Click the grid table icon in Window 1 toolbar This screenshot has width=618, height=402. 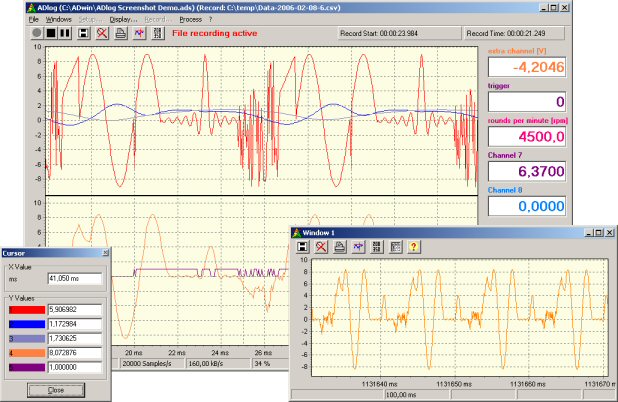click(x=394, y=246)
